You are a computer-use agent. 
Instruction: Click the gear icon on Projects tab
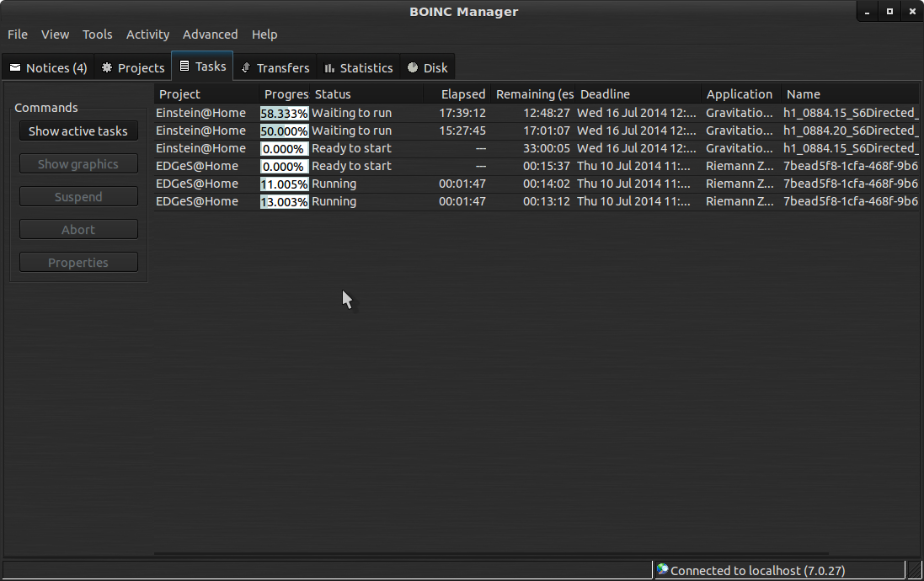[x=107, y=67]
